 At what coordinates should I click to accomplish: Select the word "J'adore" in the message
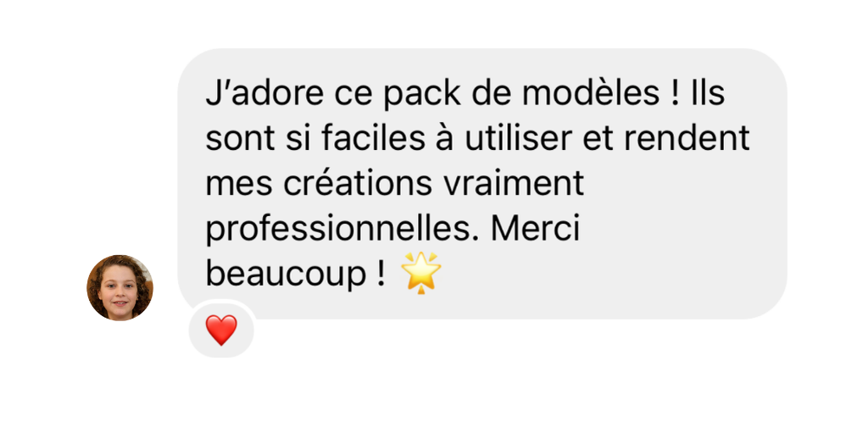264,93
